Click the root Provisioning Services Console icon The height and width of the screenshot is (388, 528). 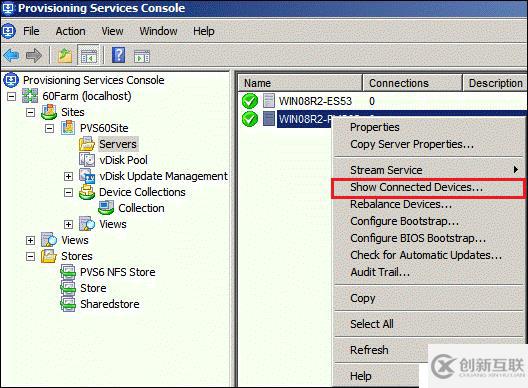(11, 80)
